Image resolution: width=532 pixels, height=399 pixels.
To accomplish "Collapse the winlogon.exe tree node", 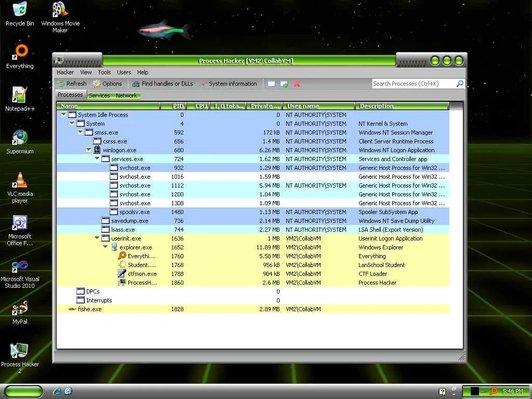I will (88, 150).
